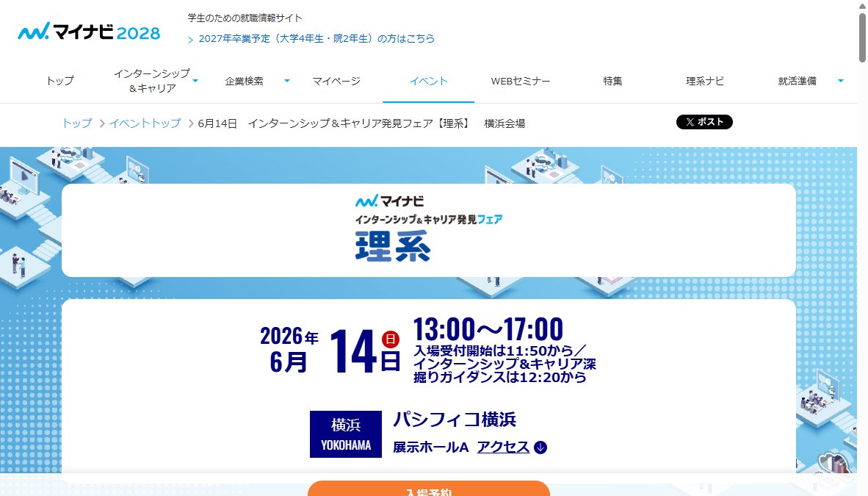
Task: Go to トップ in navigation
Action: tap(59, 81)
